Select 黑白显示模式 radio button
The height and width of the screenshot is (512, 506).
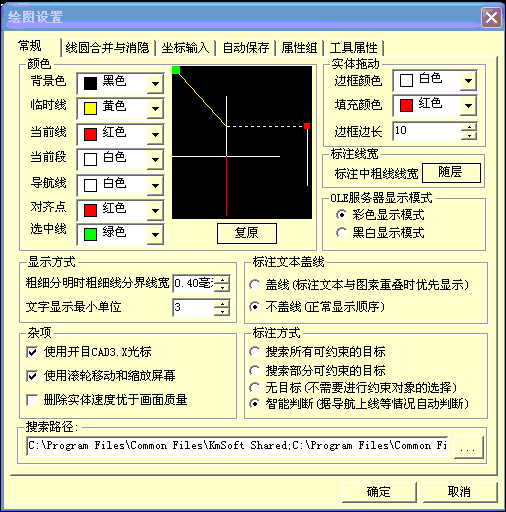coord(341,232)
